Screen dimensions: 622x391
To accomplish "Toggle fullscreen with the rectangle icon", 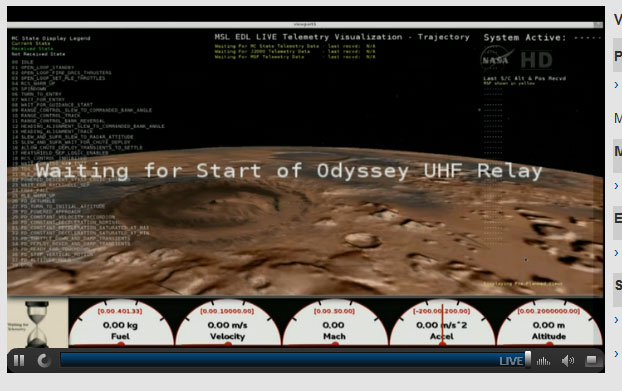I will [591, 360].
